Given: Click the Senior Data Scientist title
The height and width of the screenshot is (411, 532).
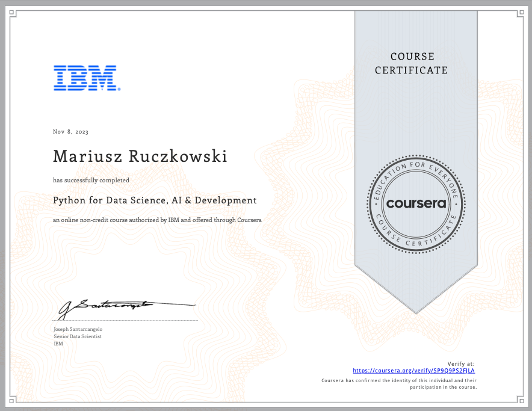Looking at the screenshot, I should pos(78,336).
